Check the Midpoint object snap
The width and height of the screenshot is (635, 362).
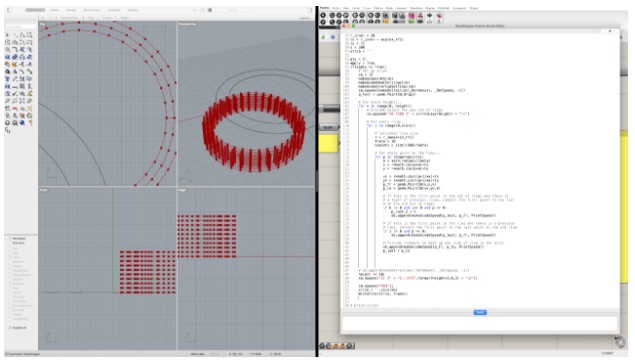pos(10,262)
